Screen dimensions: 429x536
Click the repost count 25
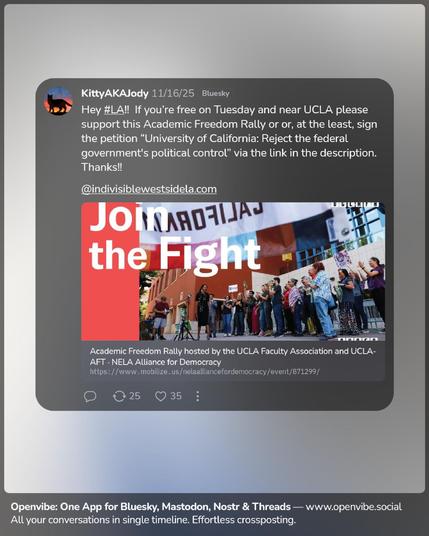[x=134, y=396]
